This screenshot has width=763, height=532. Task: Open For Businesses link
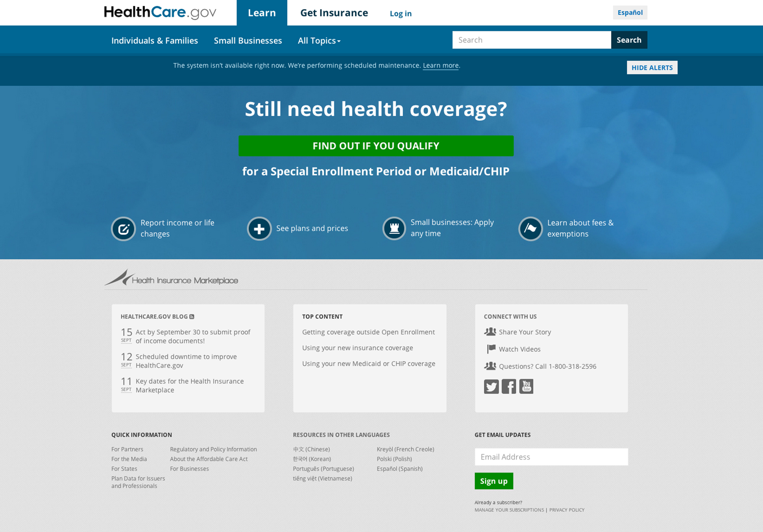pyautogui.click(x=190, y=469)
